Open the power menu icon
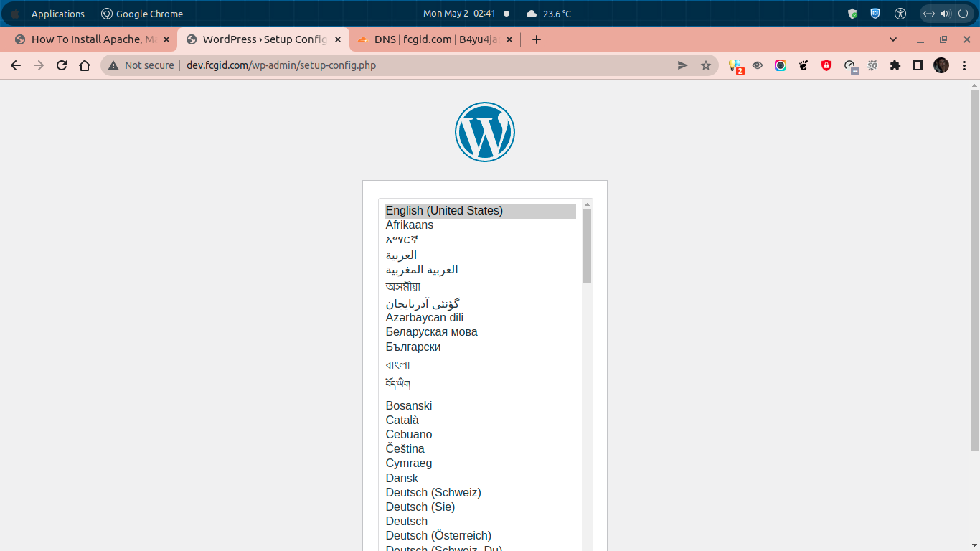Screen dimensions: 980x551 (963, 14)
